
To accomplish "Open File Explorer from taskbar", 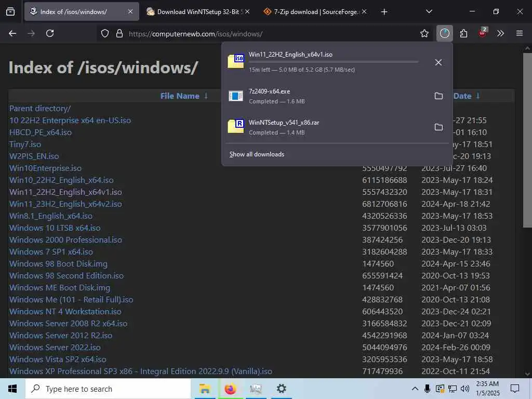I will tap(205, 389).
